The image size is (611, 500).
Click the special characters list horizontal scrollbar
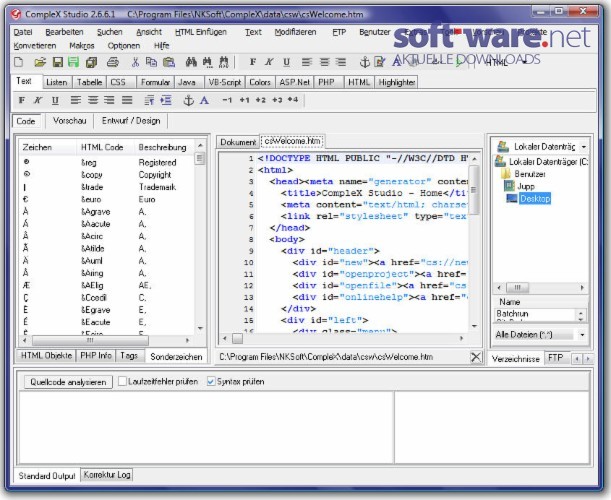click(90, 341)
